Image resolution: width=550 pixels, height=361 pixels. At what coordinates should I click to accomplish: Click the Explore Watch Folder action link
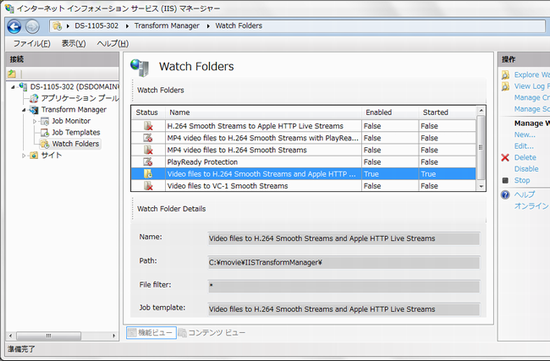tap(532, 75)
